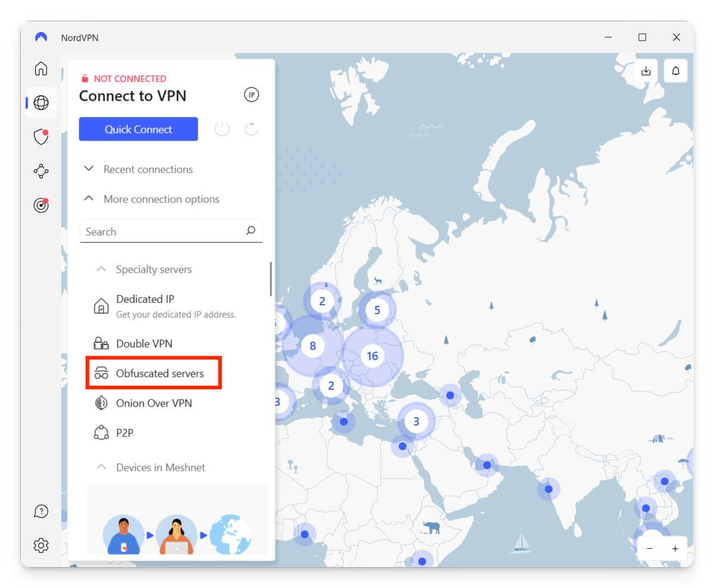Click the India server dot on map
This screenshot has height=588, width=714.
pyautogui.click(x=549, y=489)
